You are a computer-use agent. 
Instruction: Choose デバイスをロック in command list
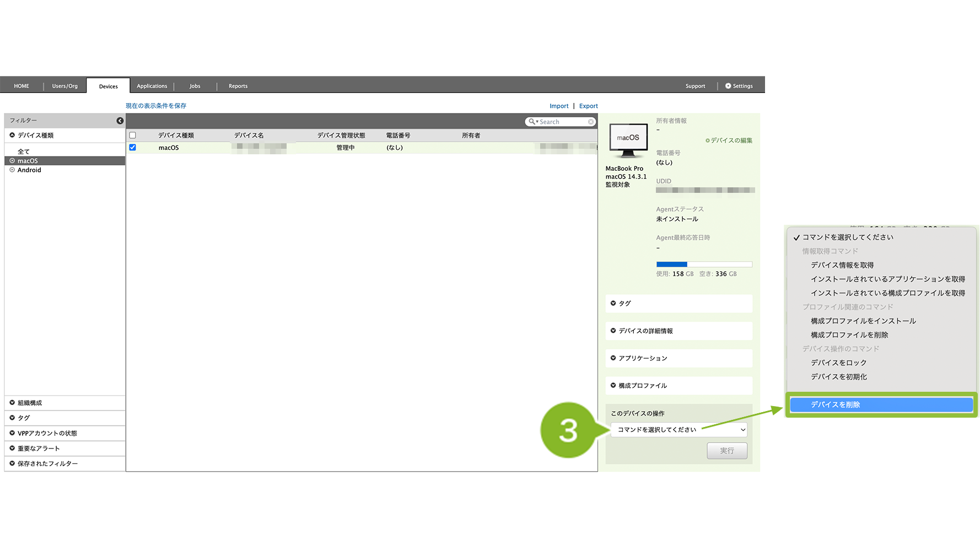click(838, 363)
